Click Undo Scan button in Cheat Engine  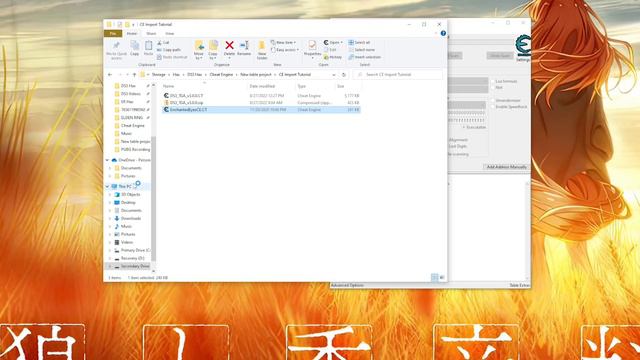tap(500, 56)
